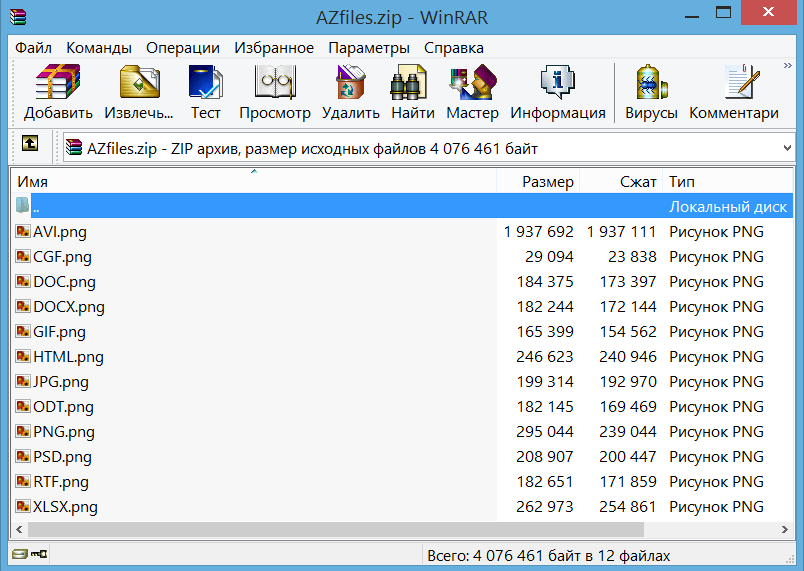Screen dimensions: 804x571
Task: Click the AZfiles.zip address bar field
Action: point(428,148)
